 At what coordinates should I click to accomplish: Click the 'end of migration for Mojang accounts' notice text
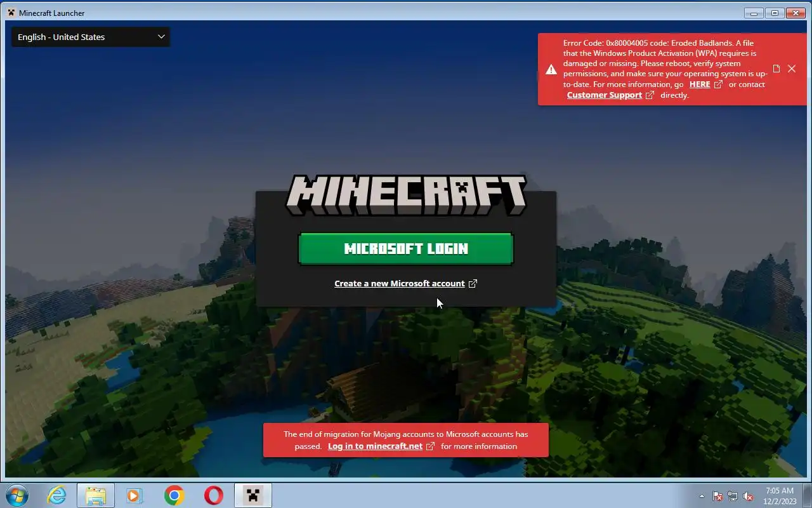coord(406,440)
